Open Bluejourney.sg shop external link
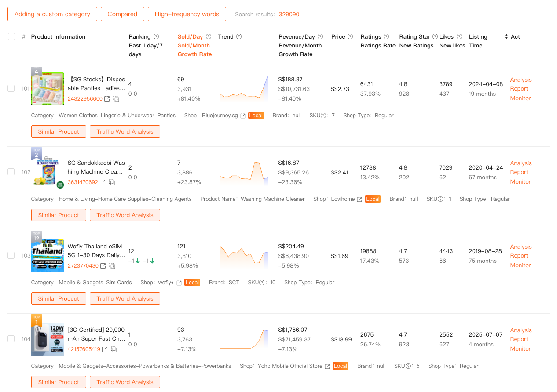Screen dimensions: 557x392 tap(243, 116)
